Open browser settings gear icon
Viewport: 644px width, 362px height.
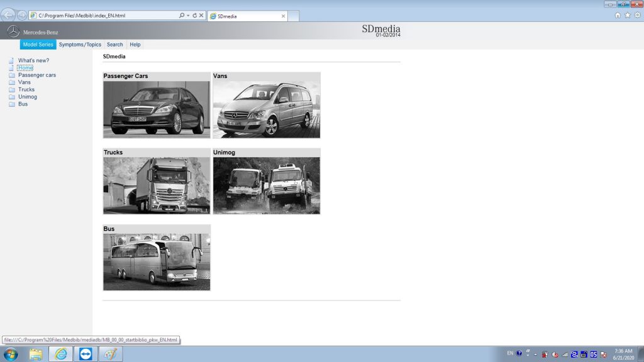pos(638,15)
